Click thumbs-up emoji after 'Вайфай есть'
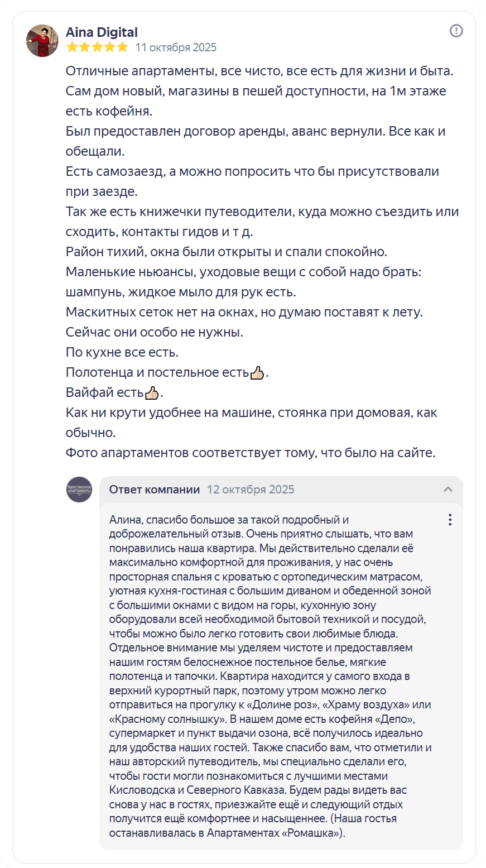This screenshot has height=868, width=486. point(152,393)
